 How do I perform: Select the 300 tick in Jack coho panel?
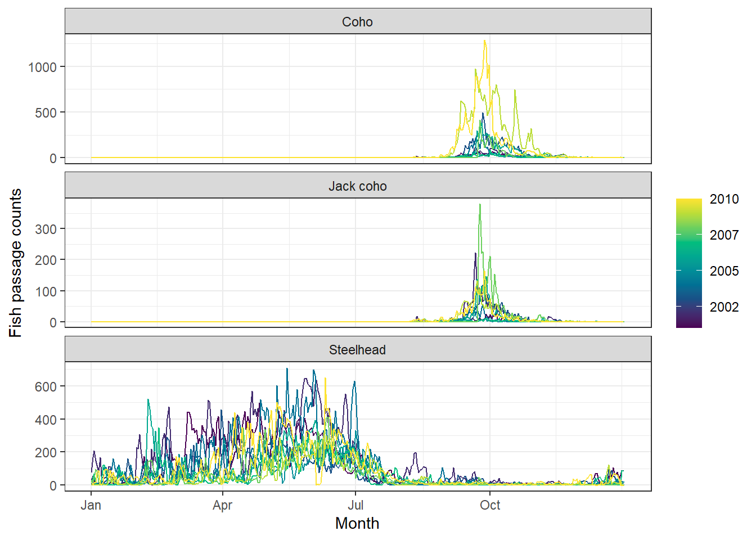coord(46,229)
